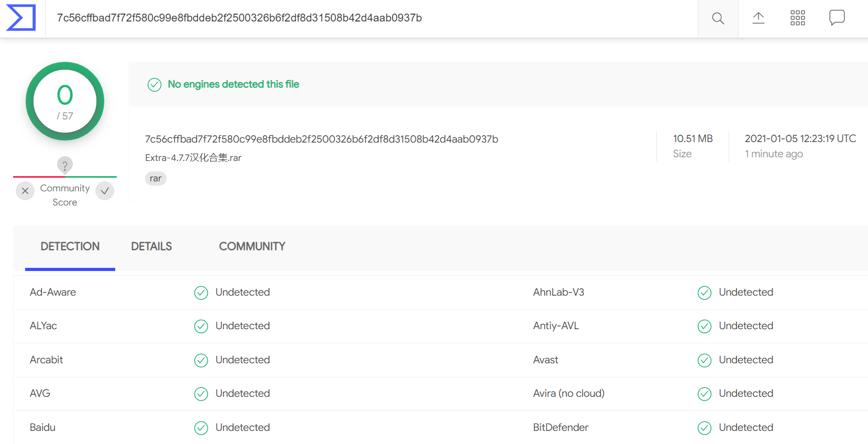Click 'Undetected' result for Avast
868x444 pixels.
tap(746, 360)
